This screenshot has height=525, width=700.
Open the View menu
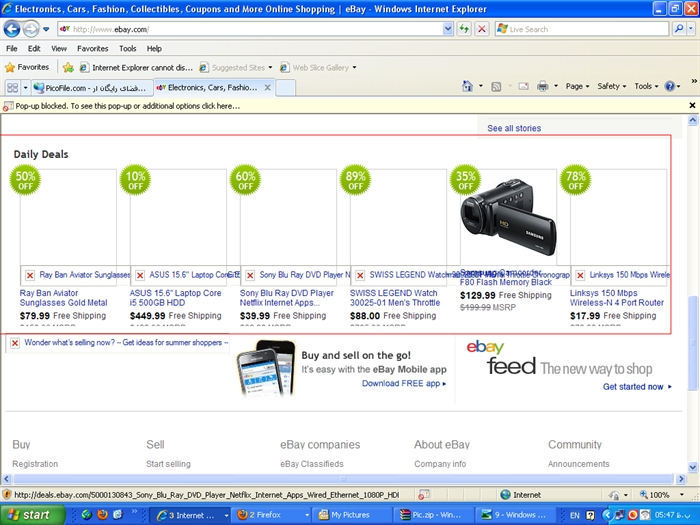(x=58, y=49)
